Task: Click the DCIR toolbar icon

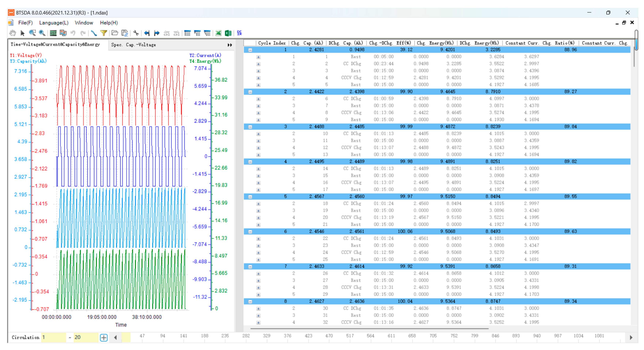Action: point(239,33)
